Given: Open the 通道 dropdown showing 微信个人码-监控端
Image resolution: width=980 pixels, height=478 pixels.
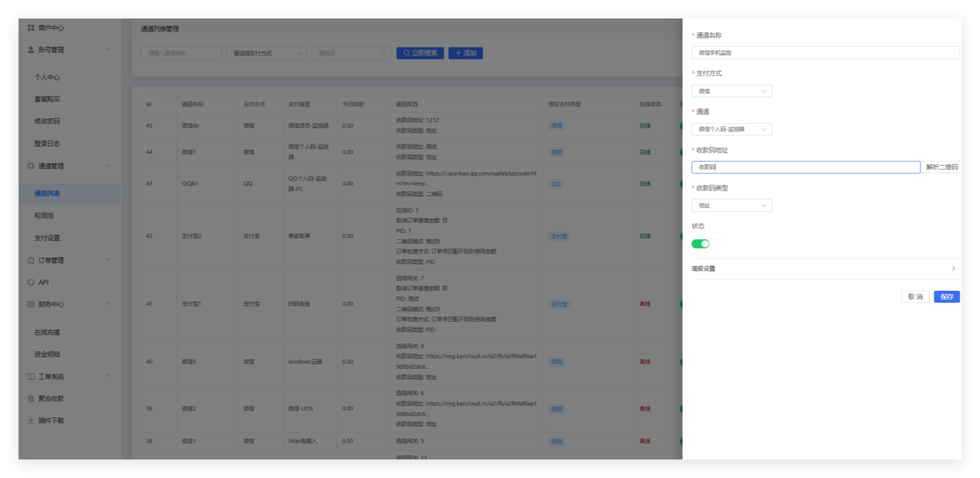Looking at the screenshot, I should [x=732, y=129].
